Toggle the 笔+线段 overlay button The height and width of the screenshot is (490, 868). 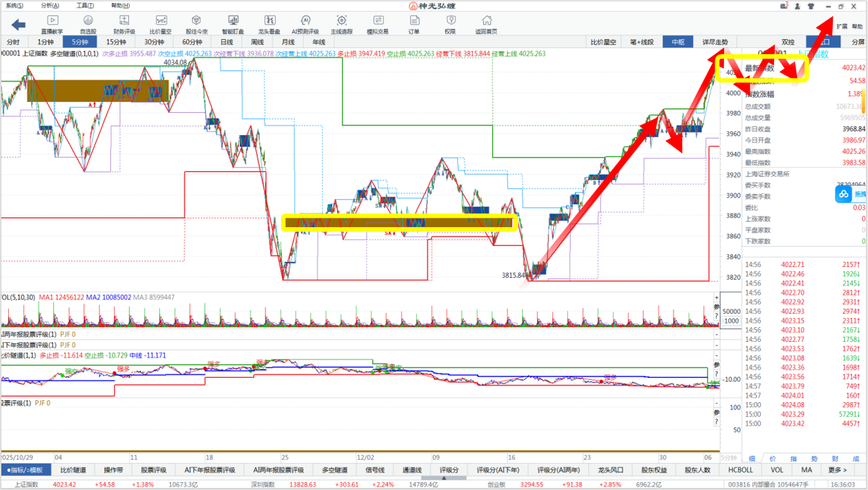pos(642,42)
